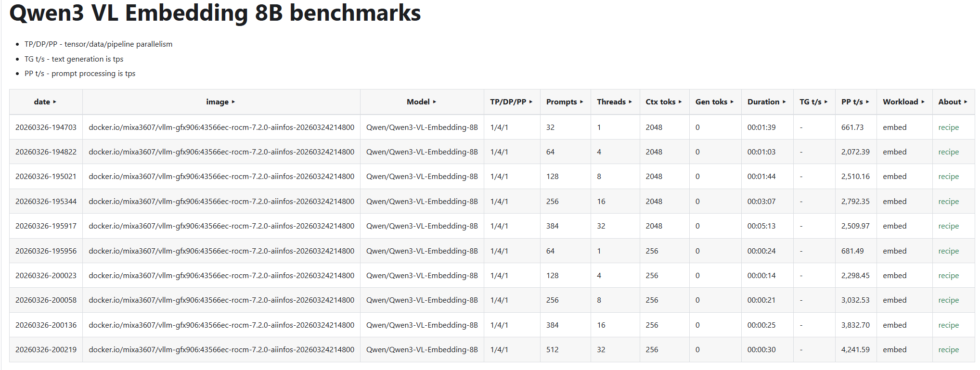980x370 pixels.
Task: Click the image column sort arrow
Action: pyautogui.click(x=233, y=102)
